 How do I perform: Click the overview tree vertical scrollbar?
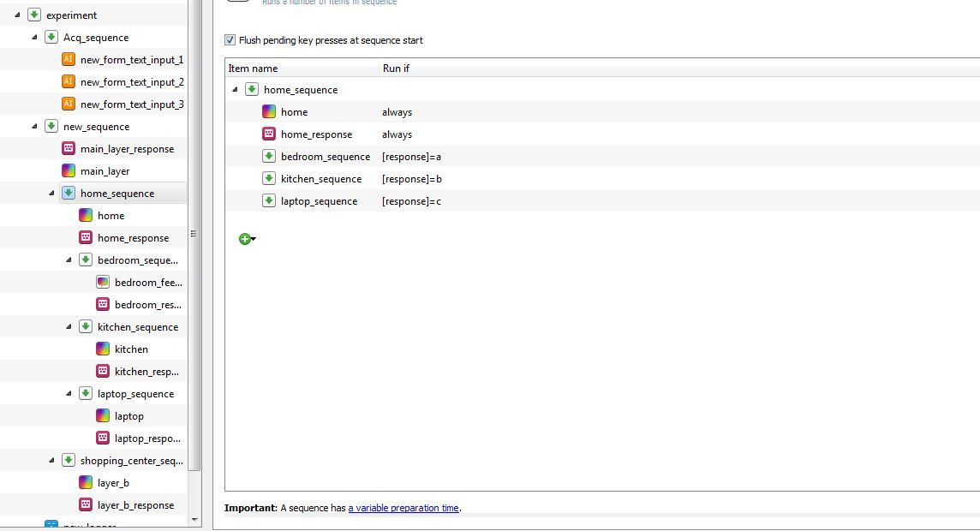pyautogui.click(x=194, y=235)
